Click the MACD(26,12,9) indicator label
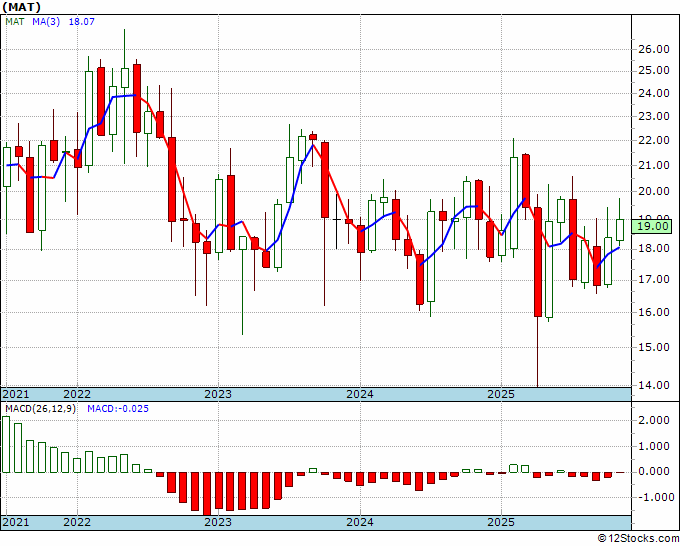This screenshot has height=546, width=680. click(x=40, y=409)
